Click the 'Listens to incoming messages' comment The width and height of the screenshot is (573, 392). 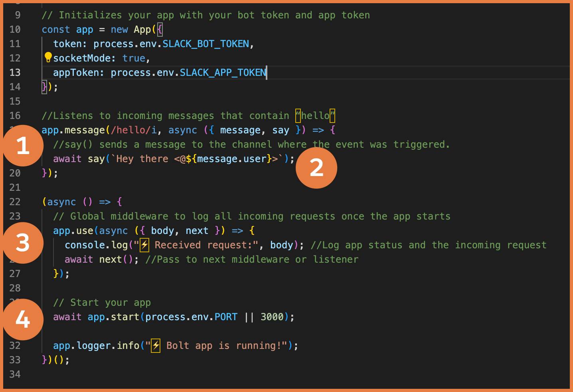pos(188,116)
